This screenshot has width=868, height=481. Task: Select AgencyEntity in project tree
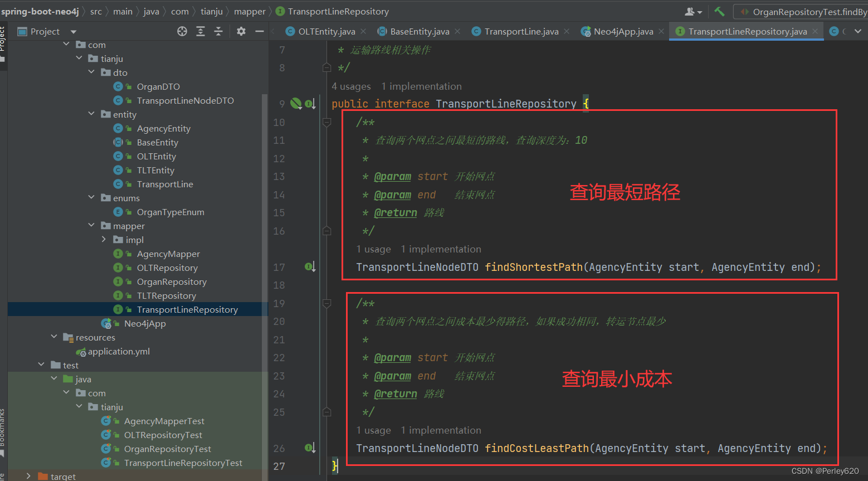pos(164,128)
